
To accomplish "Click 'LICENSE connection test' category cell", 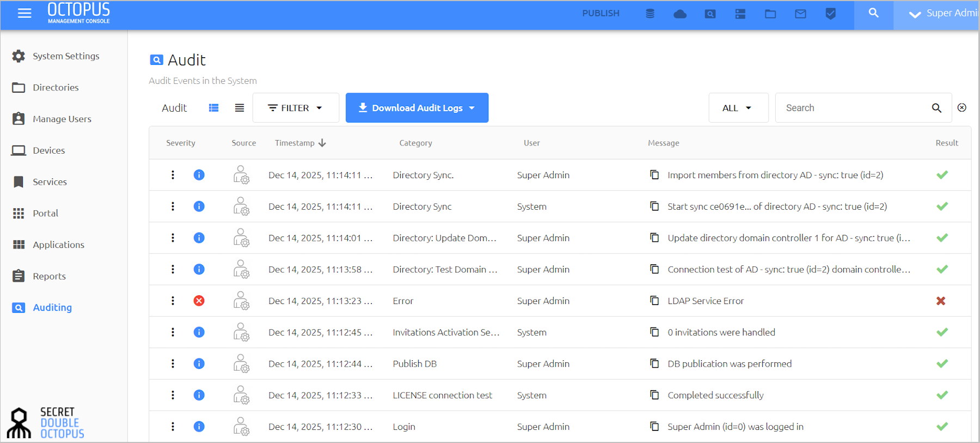I will click(442, 396).
